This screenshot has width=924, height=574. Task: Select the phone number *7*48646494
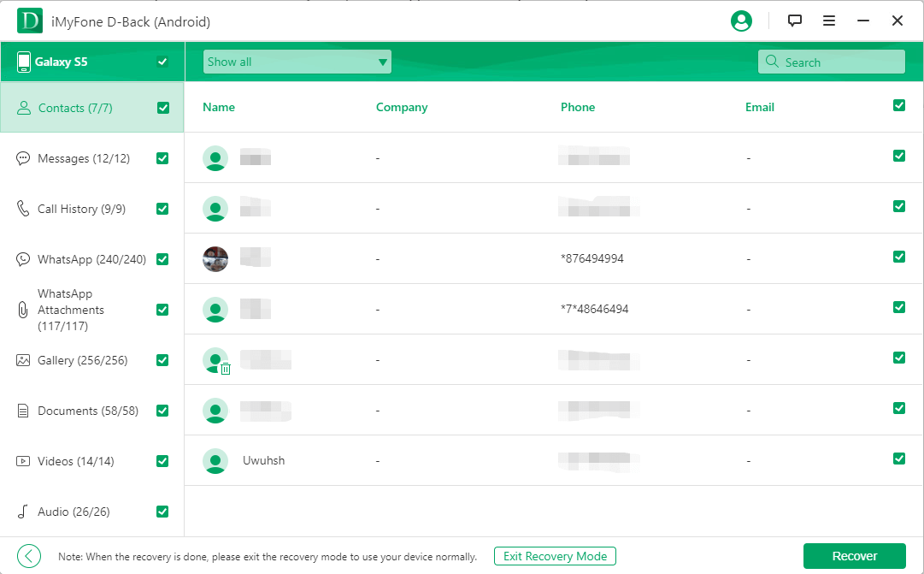click(x=595, y=309)
